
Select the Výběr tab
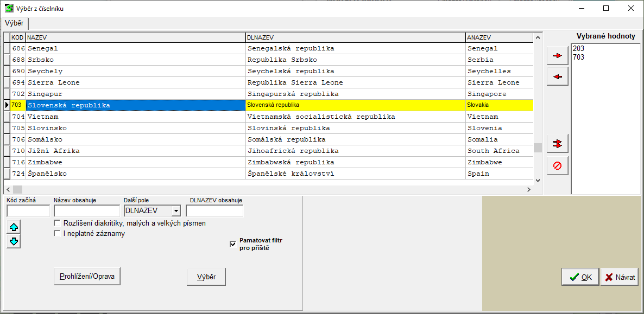[x=14, y=23]
